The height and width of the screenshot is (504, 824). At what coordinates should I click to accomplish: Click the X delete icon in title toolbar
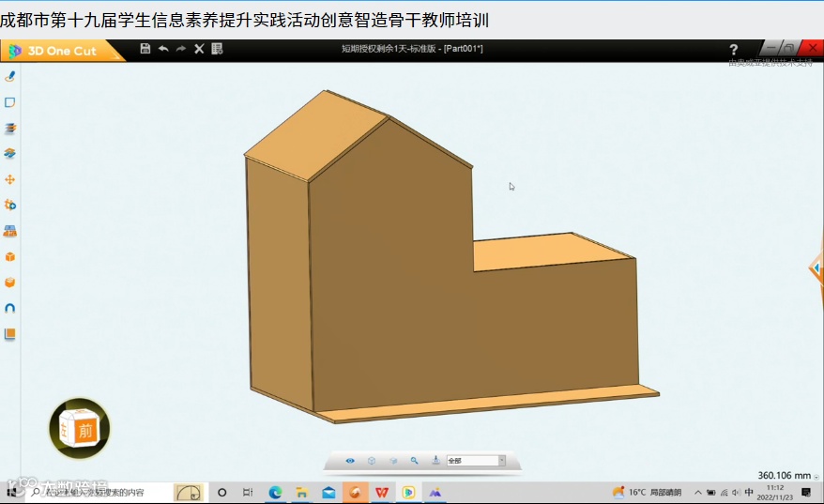point(199,49)
